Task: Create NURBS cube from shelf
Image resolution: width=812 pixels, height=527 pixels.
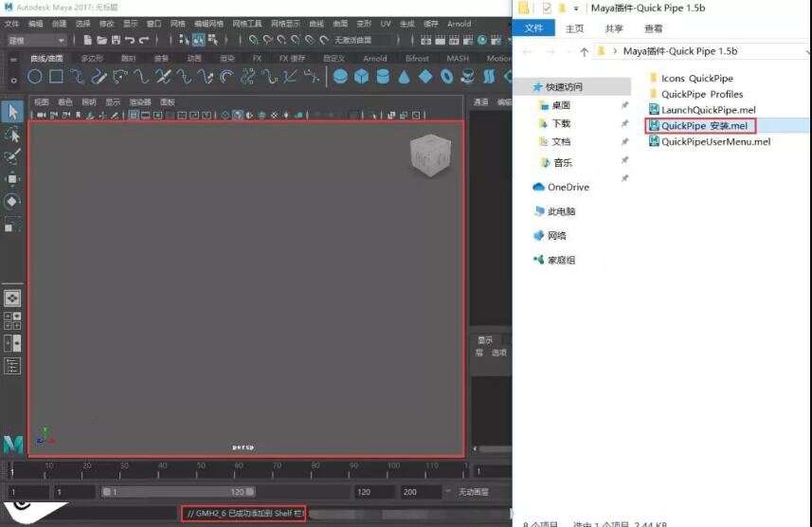Action: (x=361, y=77)
